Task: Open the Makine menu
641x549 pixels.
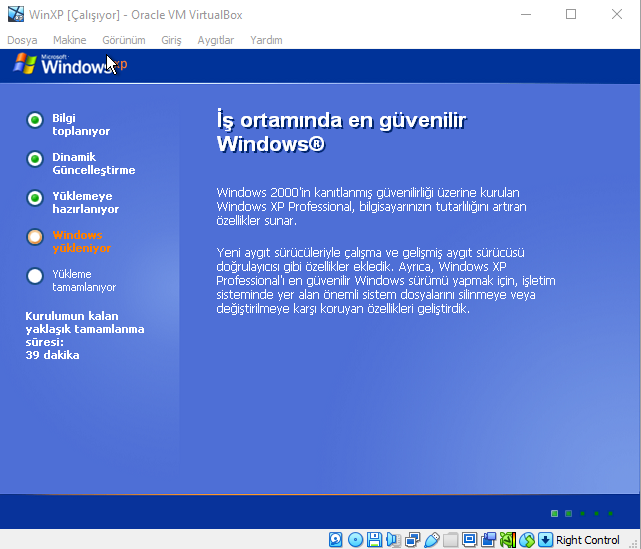Action: tap(69, 40)
